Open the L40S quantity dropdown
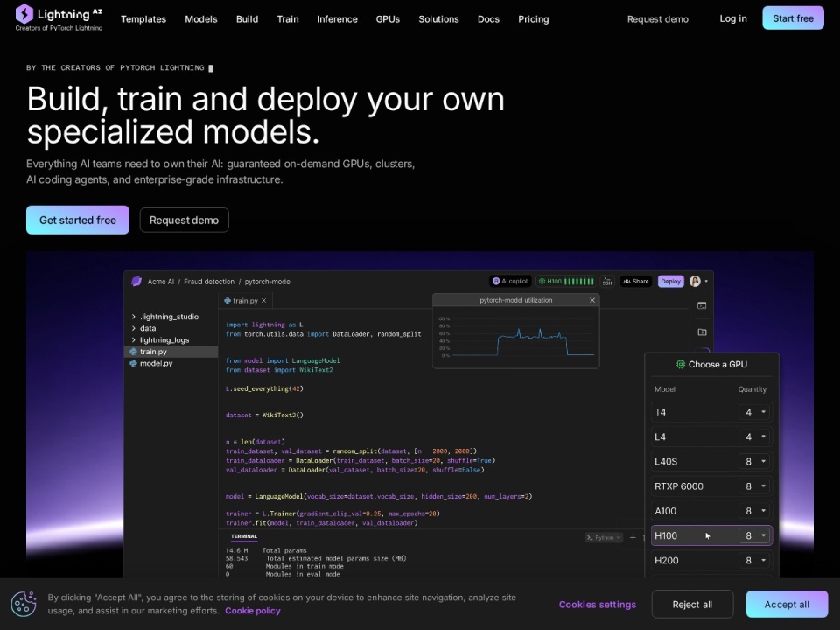Screen dimensions: 840x630 click(x=755, y=461)
